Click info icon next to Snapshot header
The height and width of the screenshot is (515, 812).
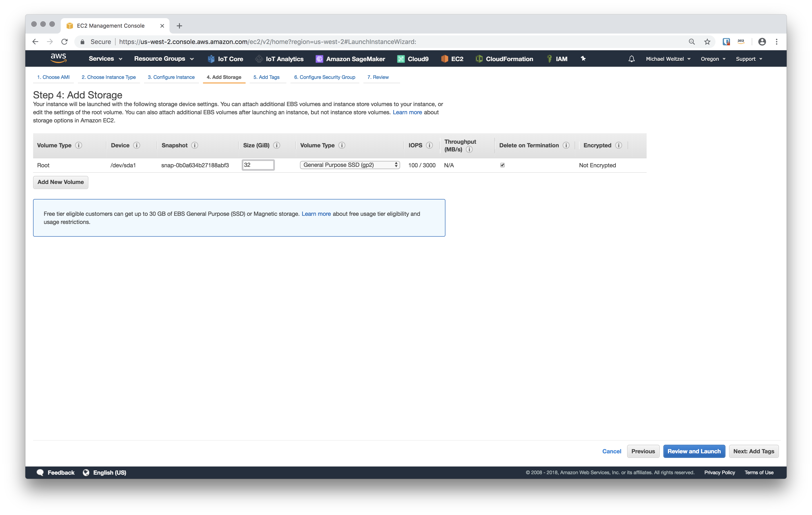pyautogui.click(x=195, y=146)
